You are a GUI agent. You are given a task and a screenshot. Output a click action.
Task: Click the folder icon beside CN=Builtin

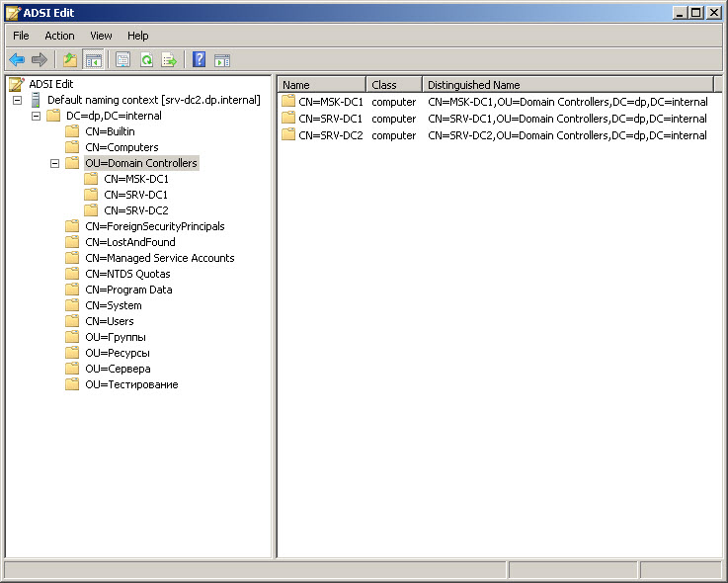(x=72, y=131)
